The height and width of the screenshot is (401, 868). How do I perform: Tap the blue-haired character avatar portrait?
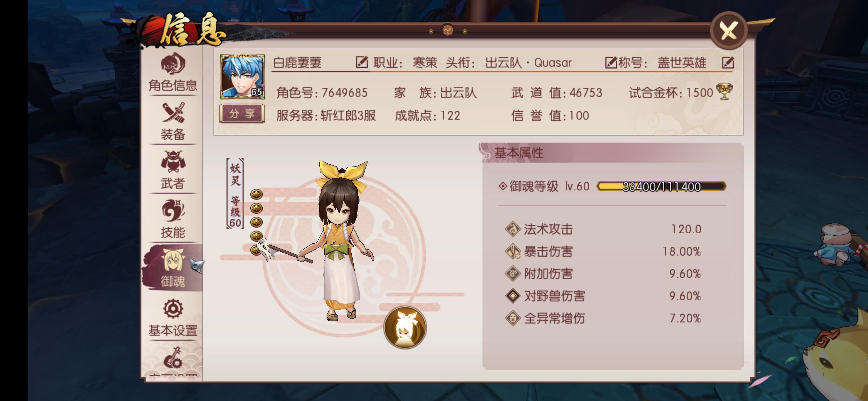point(242,77)
